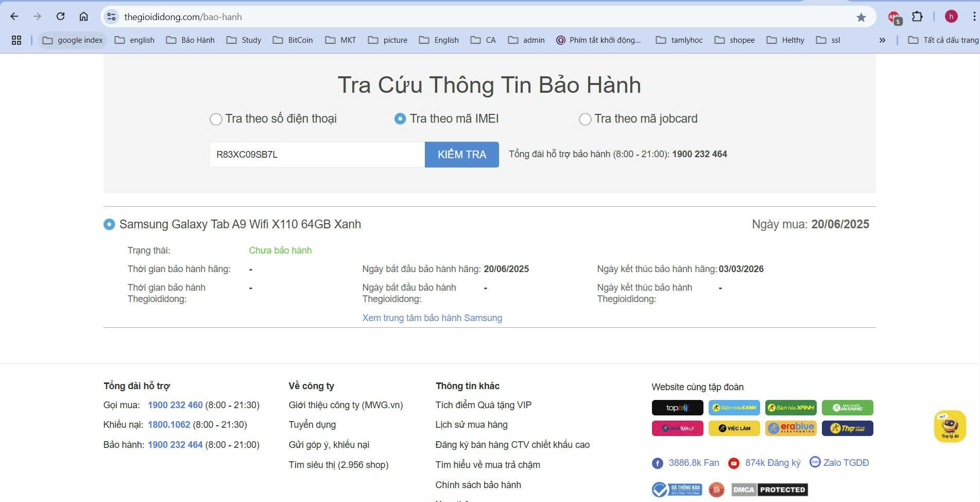Click the Facebook icon
The width and height of the screenshot is (980, 502).
point(657,463)
